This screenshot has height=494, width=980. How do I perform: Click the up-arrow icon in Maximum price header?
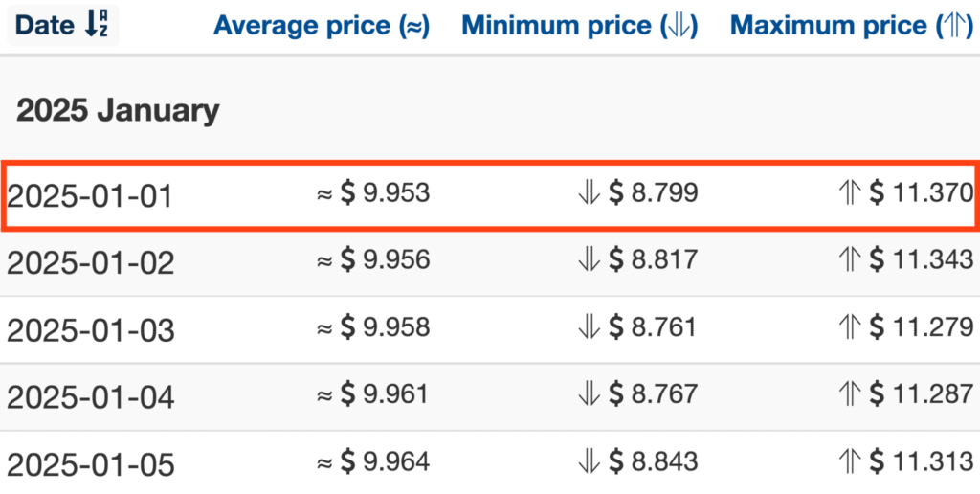(x=953, y=26)
